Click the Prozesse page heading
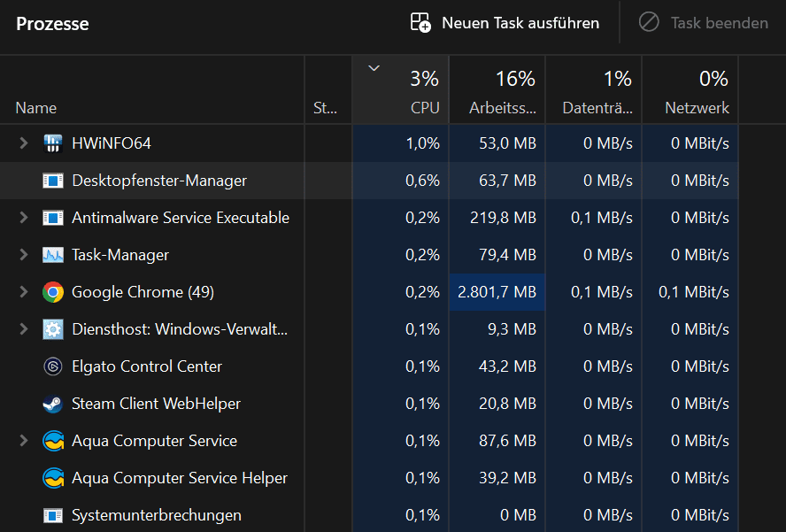The height and width of the screenshot is (532, 786). click(52, 24)
